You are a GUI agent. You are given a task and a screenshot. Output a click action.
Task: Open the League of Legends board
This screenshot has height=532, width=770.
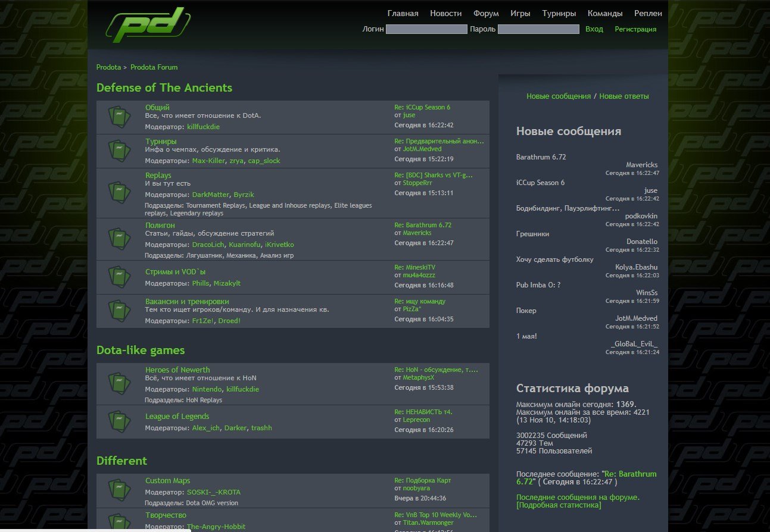click(x=177, y=417)
